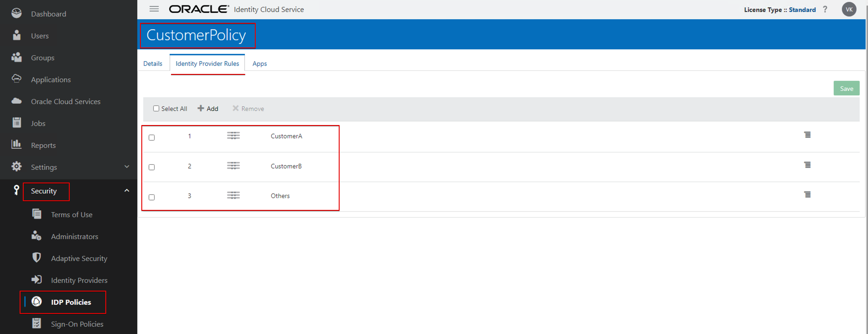
Task: Open Reports from the sidebar
Action: tap(43, 145)
